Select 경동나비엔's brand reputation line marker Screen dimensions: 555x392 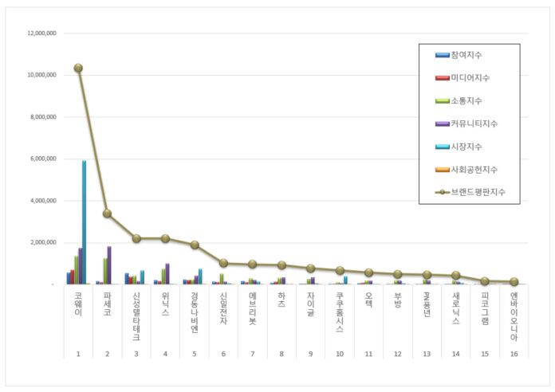(x=195, y=245)
